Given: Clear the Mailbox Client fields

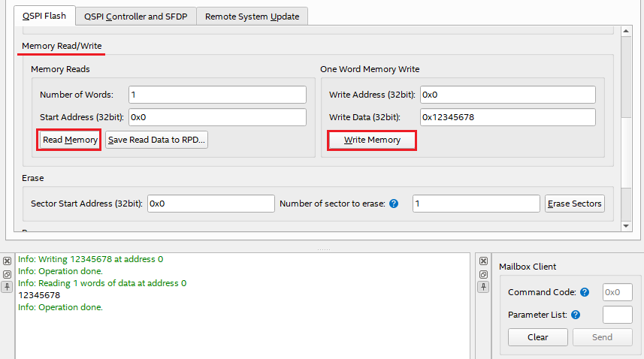Looking at the screenshot, I should 537,337.
